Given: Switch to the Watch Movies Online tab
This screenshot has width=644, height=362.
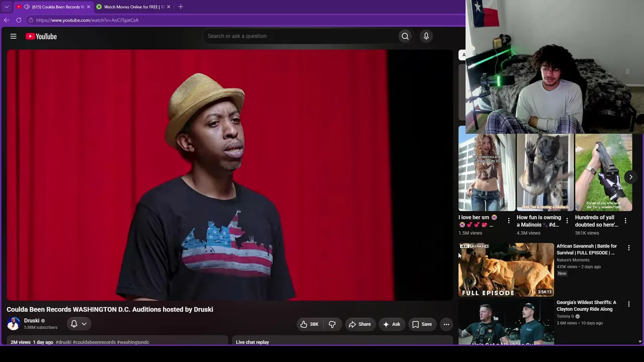Looking at the screenshot, I should (134, 7).
